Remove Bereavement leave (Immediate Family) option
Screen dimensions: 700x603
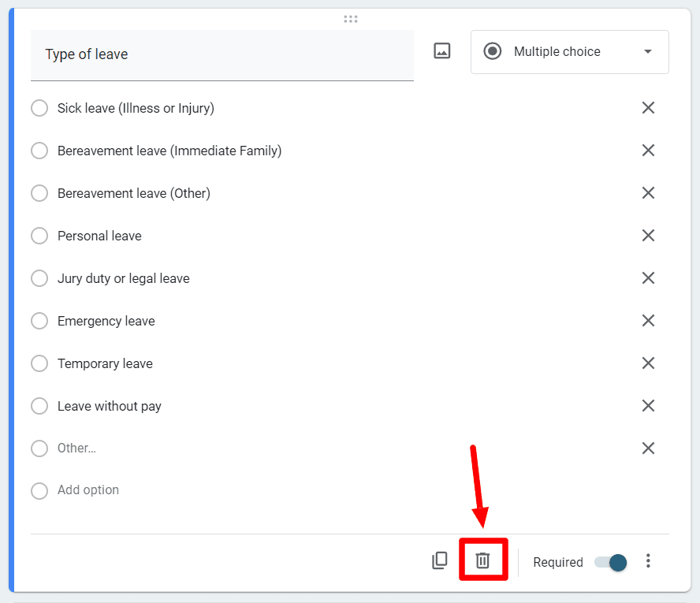click(648, 151)
